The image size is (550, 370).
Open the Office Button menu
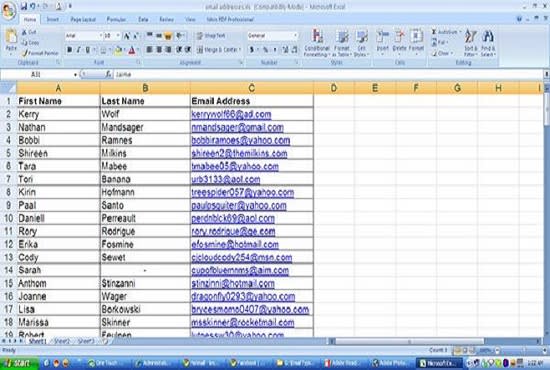[x=8, y=9]
